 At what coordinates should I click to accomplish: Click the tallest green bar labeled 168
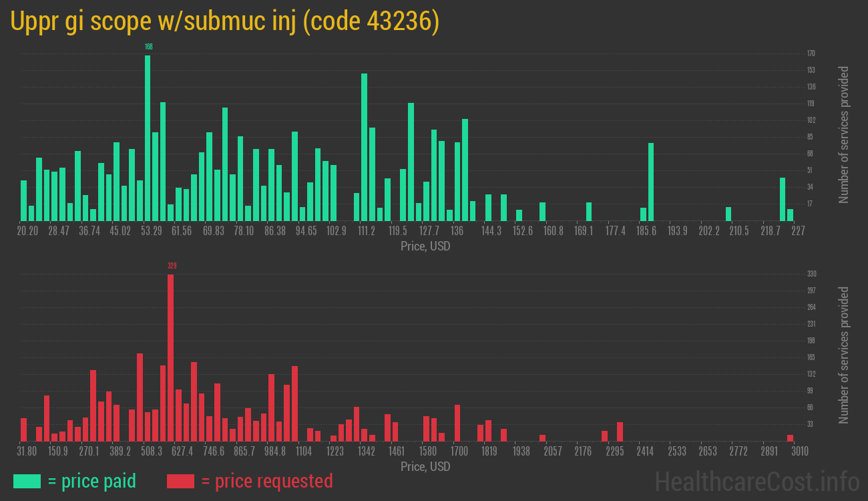[148, 138]
